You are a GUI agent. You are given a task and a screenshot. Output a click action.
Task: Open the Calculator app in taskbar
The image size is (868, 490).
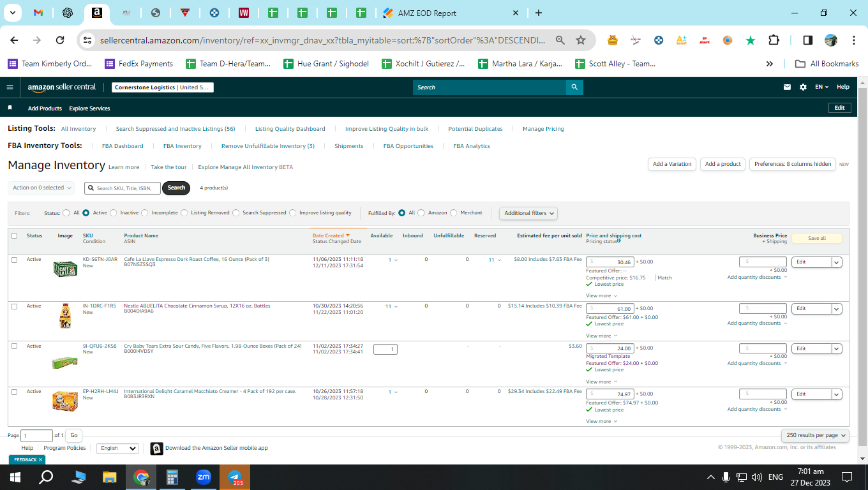(x=172, y=477)
